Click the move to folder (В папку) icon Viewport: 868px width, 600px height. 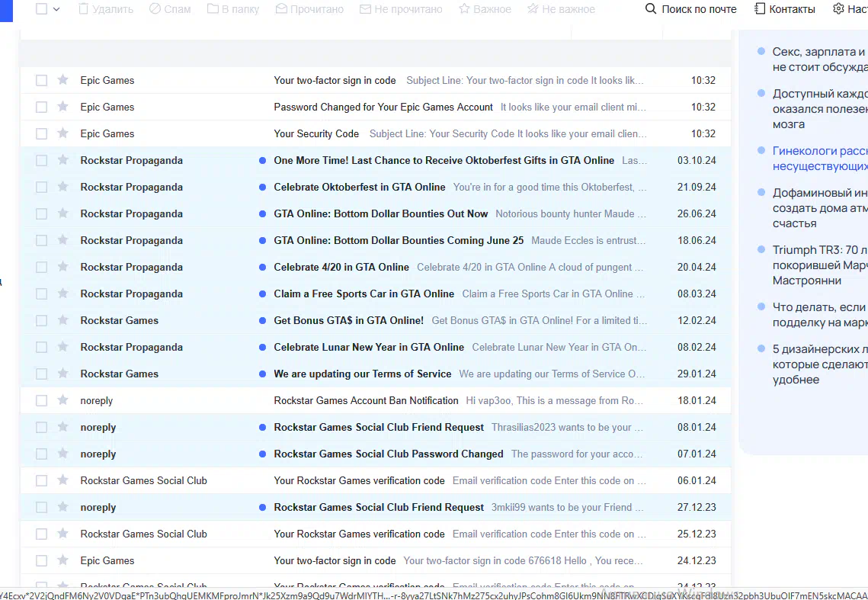click(213, 9)
